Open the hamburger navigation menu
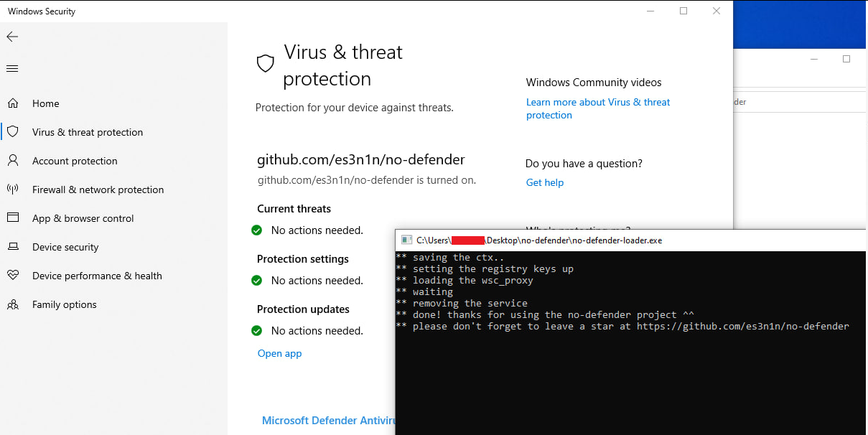The height and width of the screenshot is (435, 868). point(12,69)
